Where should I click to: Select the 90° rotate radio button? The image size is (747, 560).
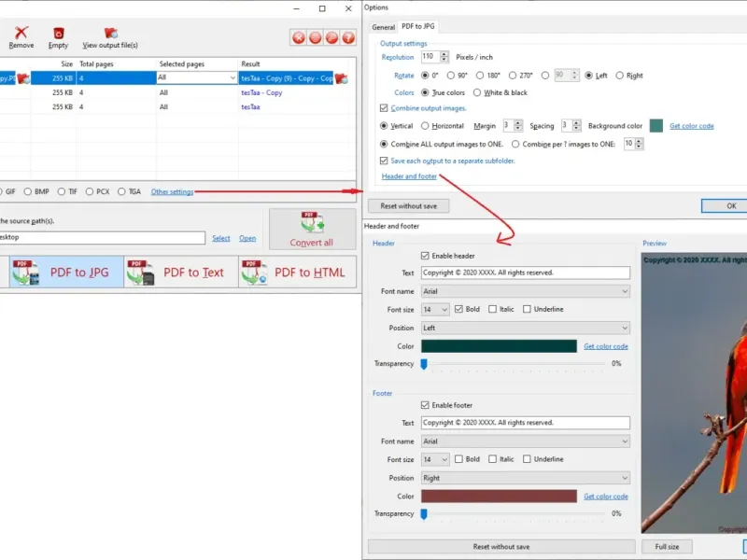point(451,76)
